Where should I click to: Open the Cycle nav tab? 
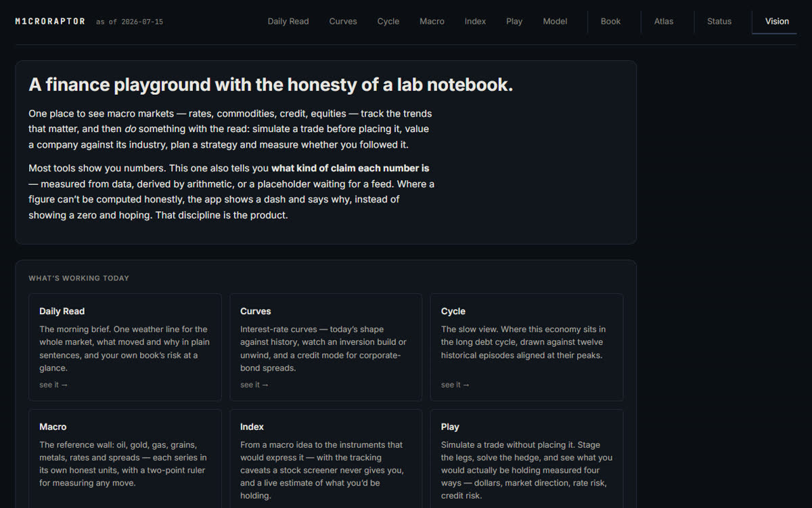[x=388, y=21]
